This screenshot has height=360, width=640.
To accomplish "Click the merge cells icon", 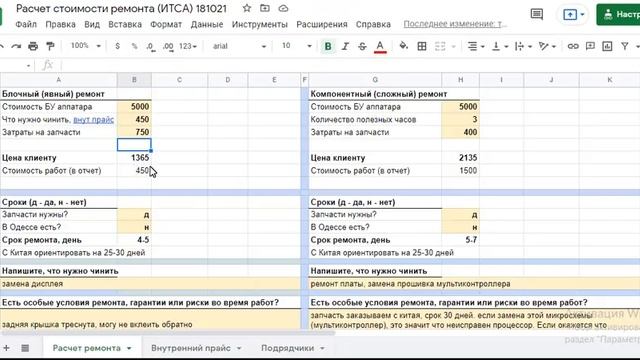I will [440, 46].
